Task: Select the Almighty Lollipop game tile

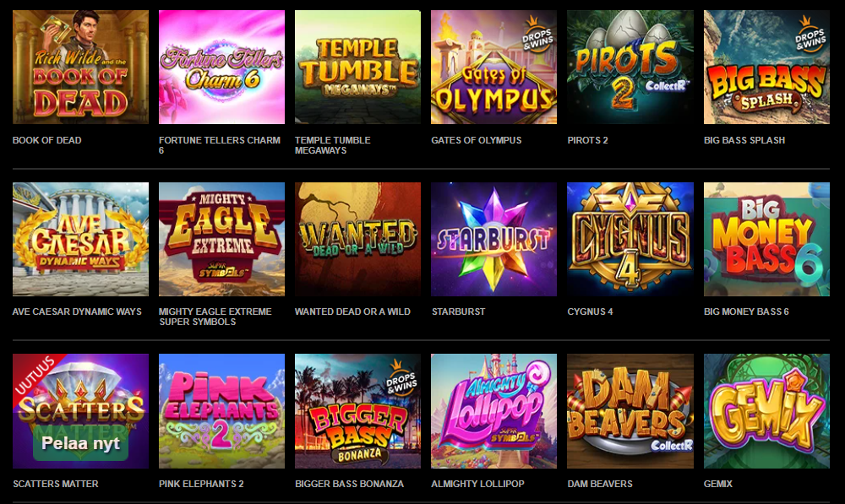Action: coord(493,411)
